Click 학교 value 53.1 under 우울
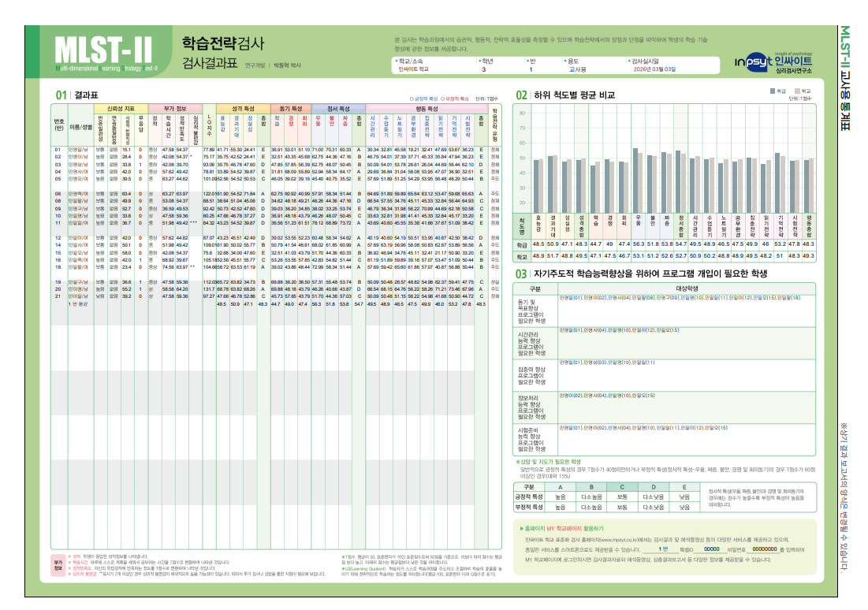Image resolution: width=868 pixels, height=610 pixels. coord(639,256)
